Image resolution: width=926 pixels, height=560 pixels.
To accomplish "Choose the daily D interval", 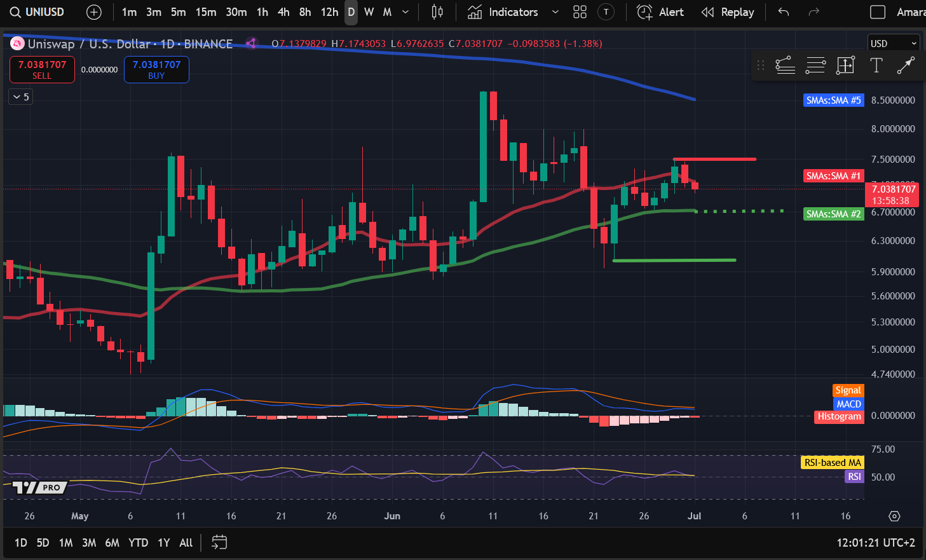I will [x=351, y=12].
